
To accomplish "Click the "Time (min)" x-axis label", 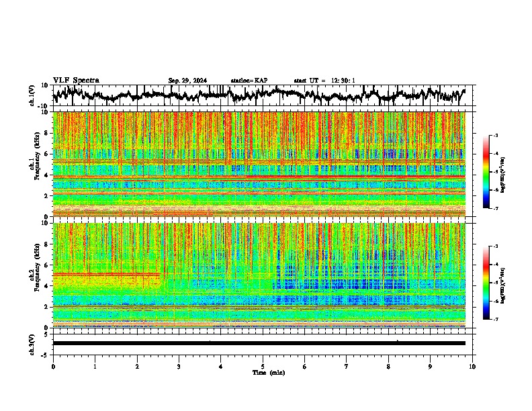I will coord(269,373).
